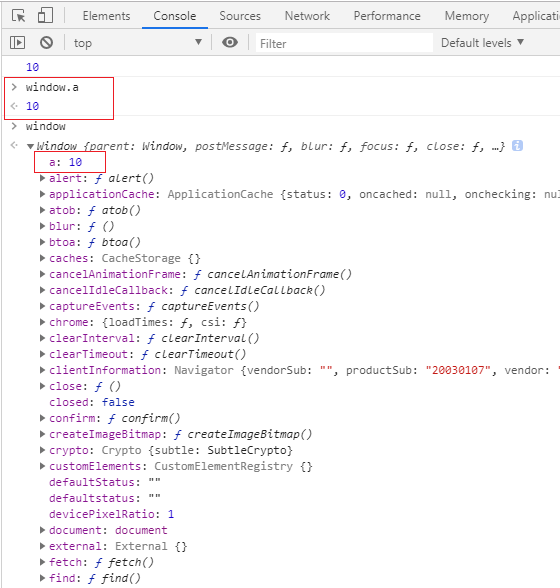Open the top context selector dropdown
Image resolution: width=560 pixels, height=588 pixels.
point(138,43)
